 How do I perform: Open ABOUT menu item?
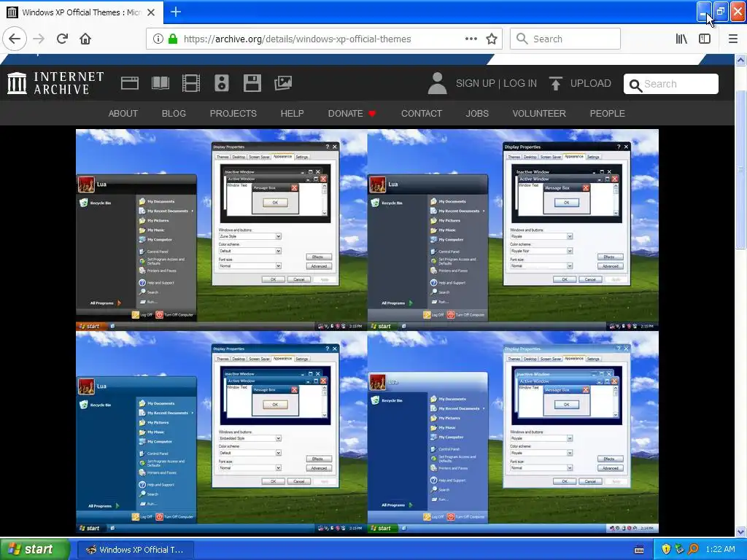tap(123, 113)
